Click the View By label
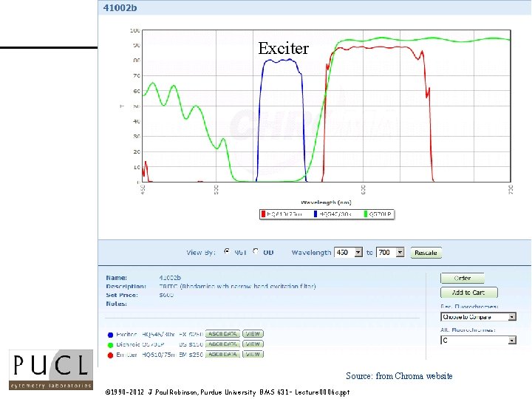 tap(201, 253)
